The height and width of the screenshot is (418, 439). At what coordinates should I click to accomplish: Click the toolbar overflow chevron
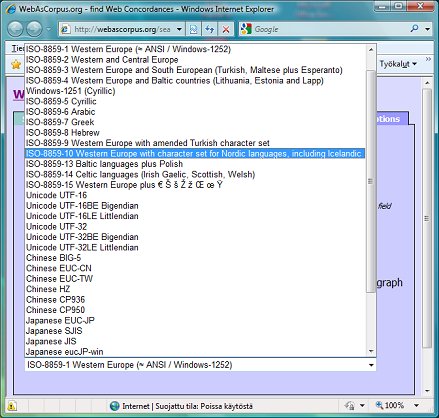point(428,59)
